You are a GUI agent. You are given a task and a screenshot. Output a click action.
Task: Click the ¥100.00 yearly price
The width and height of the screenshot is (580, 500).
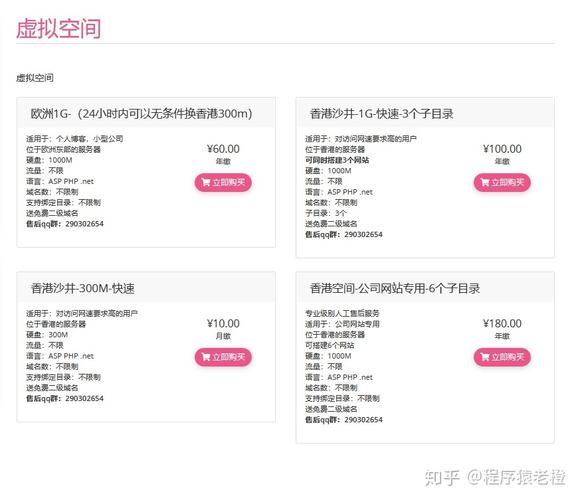tap(502, 149)
